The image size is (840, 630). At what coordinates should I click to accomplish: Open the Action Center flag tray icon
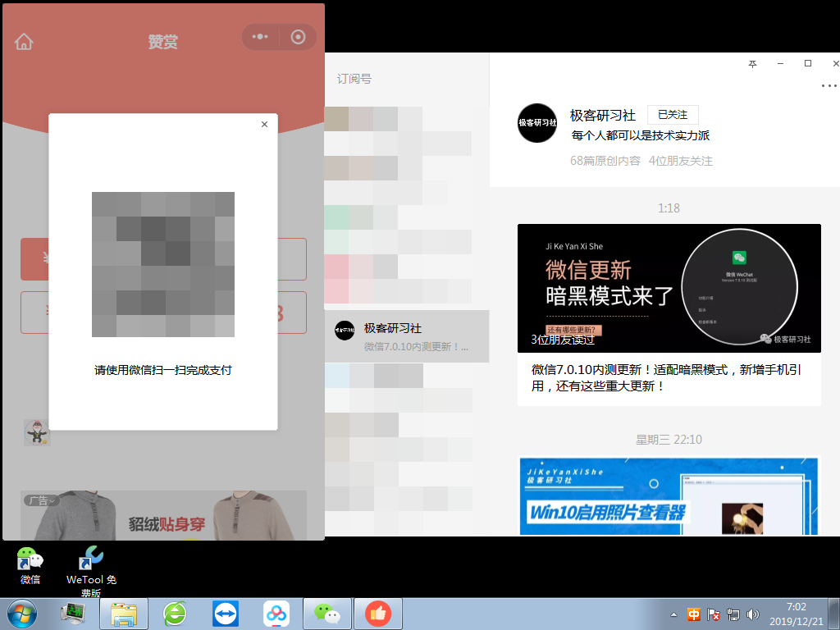pos(714,614)
